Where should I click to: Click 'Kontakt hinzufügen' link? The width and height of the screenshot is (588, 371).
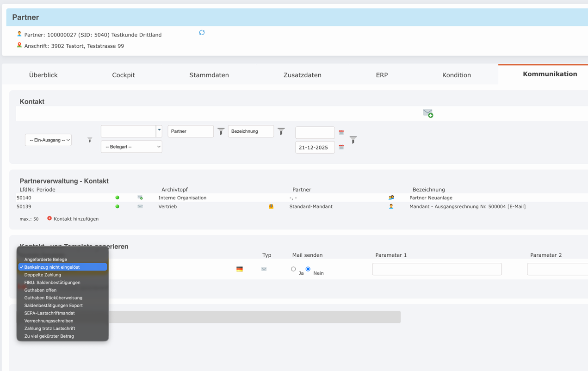[76, 219]
